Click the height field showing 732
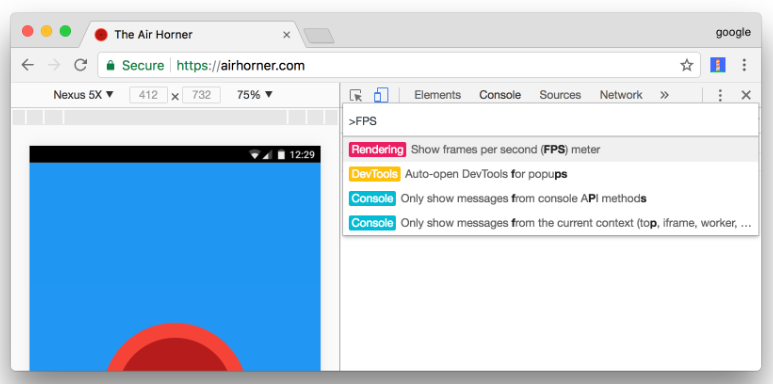This screenshot has height=384, width=773. pos(202,95)
